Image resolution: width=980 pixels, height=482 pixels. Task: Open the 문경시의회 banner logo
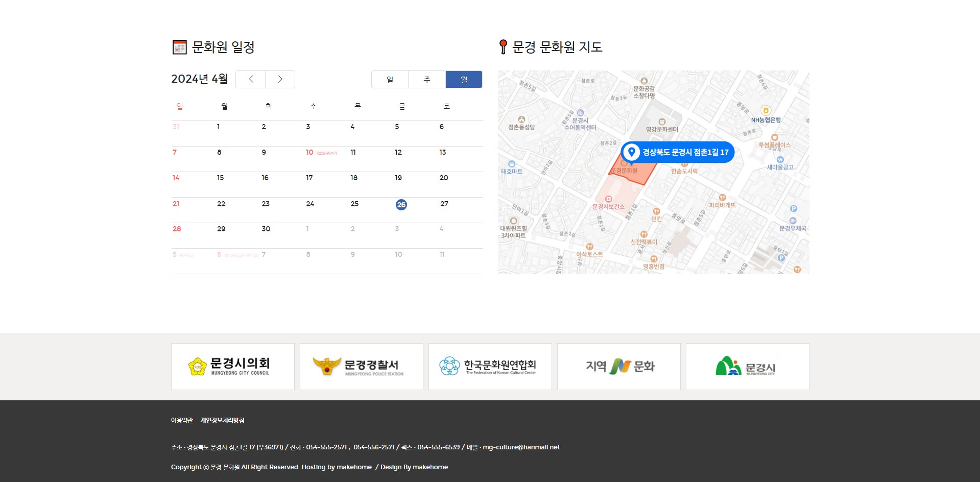[233, 367]
